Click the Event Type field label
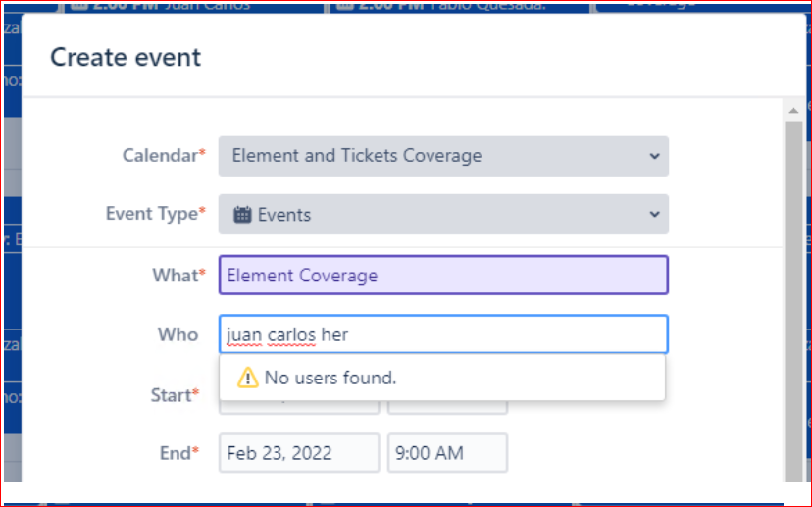This screenshot has width=812, height=507. (151, 213)
